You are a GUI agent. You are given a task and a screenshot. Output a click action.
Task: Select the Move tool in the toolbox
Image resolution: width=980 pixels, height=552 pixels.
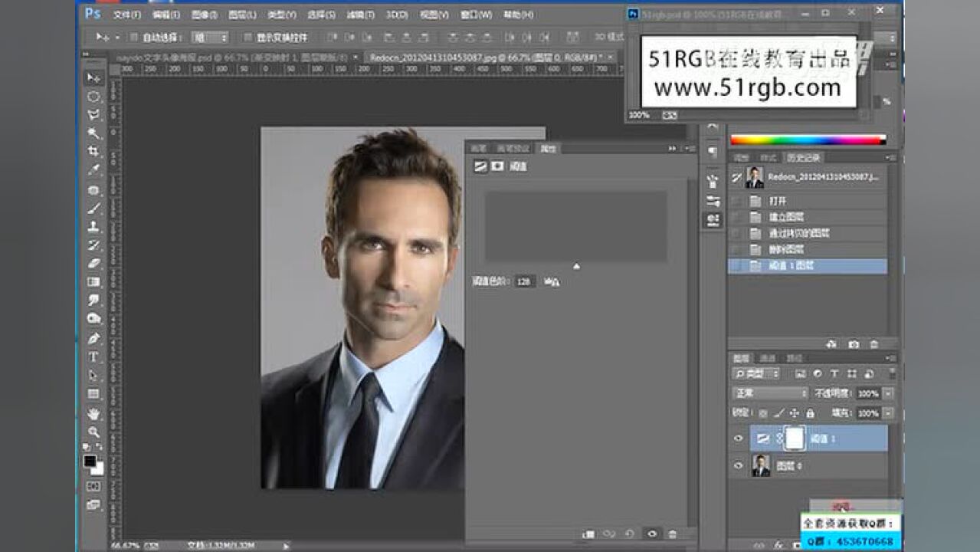pos(93,78)
